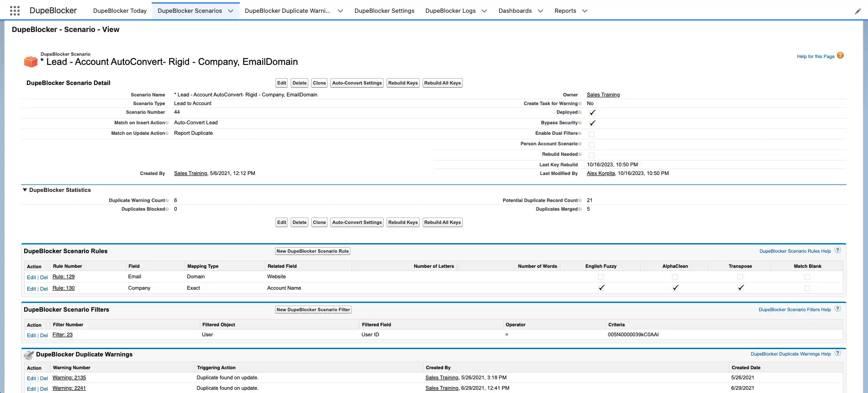The image size is (868, 393).
Task: Open the App Launcher grid icon
Action: (x=15, y=11)
